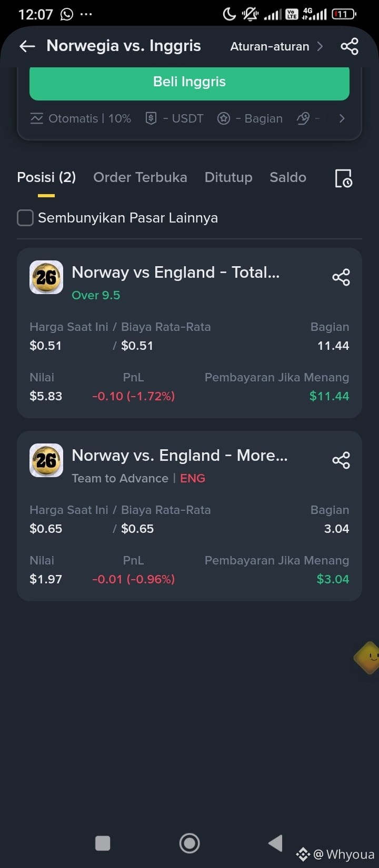This screenshot has width=379, height=868.
Task: Share the Norwegia vs. Inggris market
Action: pyautogui.click(x=350, y=46)
